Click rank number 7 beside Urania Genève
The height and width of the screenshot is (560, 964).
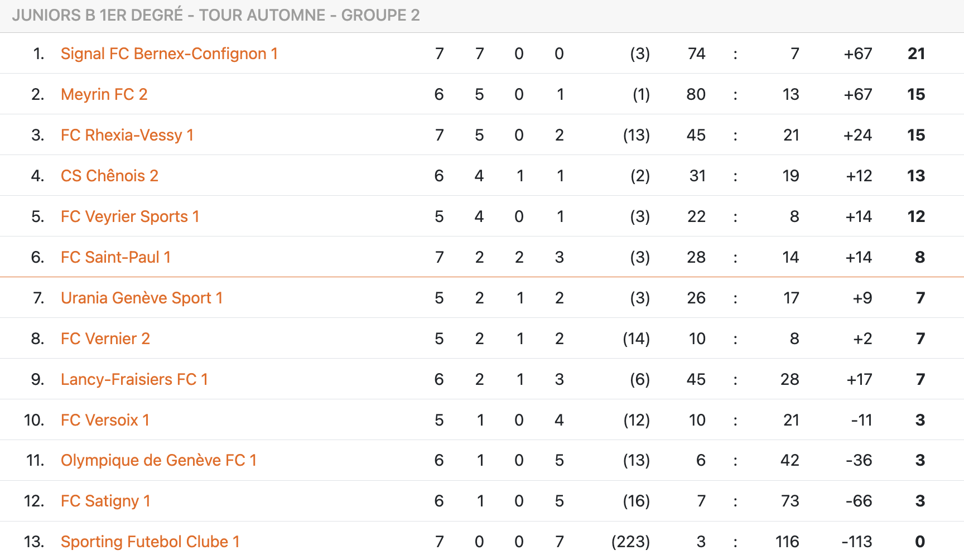coord(38,298)
